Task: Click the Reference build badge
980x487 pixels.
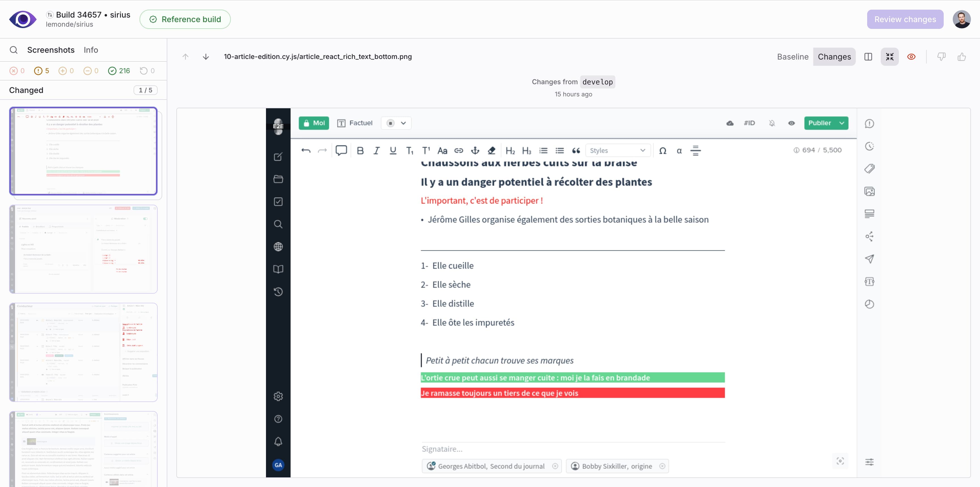Action: 185,19
